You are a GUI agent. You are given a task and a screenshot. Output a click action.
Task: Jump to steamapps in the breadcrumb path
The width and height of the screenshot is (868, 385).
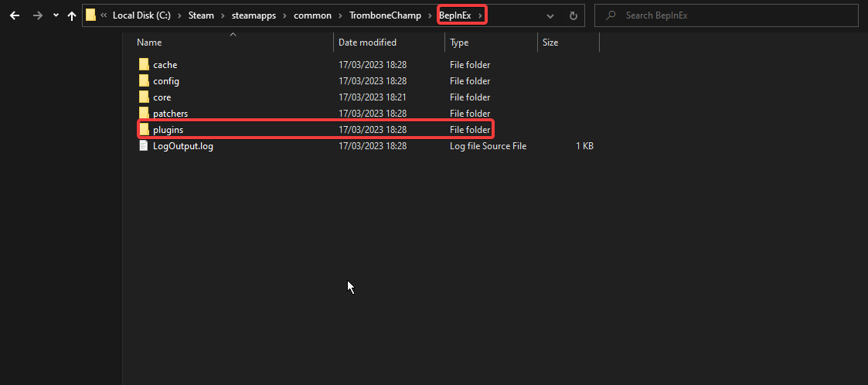click(254, 15)
